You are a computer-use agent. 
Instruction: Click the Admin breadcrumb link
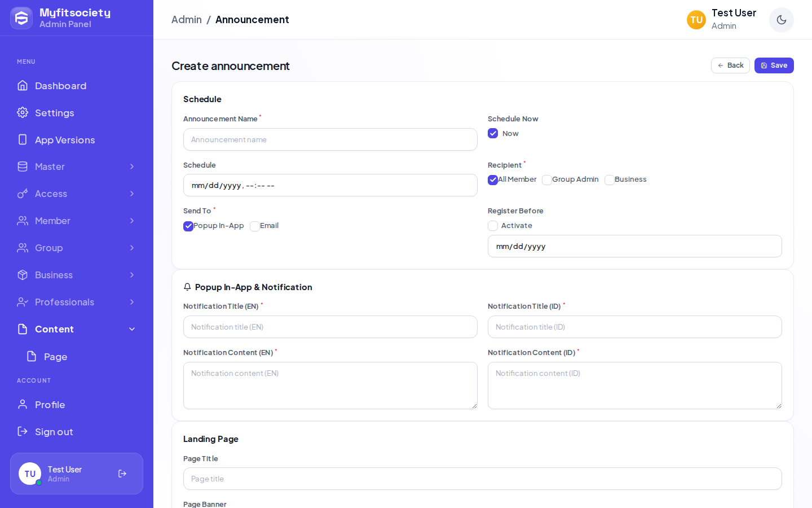click(187, 20)
